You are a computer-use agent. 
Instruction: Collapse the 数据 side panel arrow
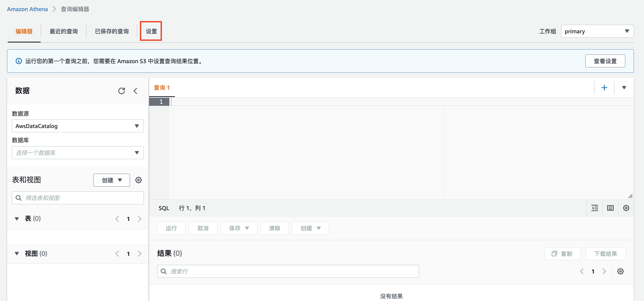point(135,91)
